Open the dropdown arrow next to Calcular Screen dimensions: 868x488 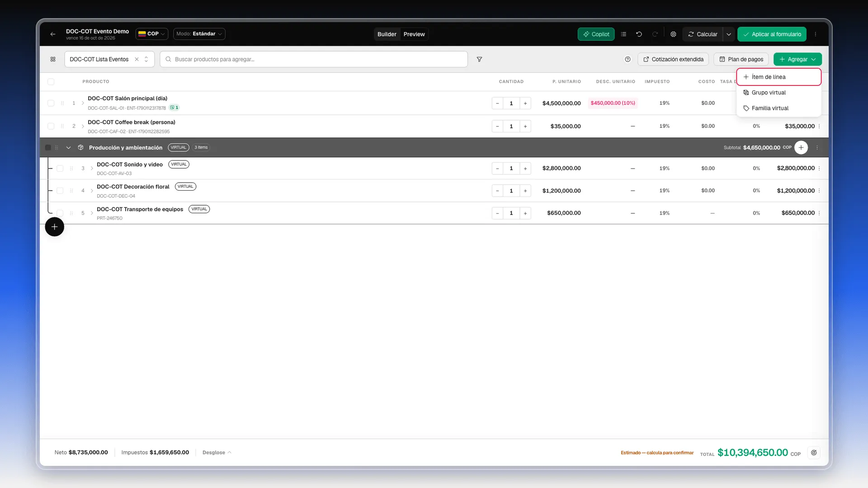[x=729, y=34]
